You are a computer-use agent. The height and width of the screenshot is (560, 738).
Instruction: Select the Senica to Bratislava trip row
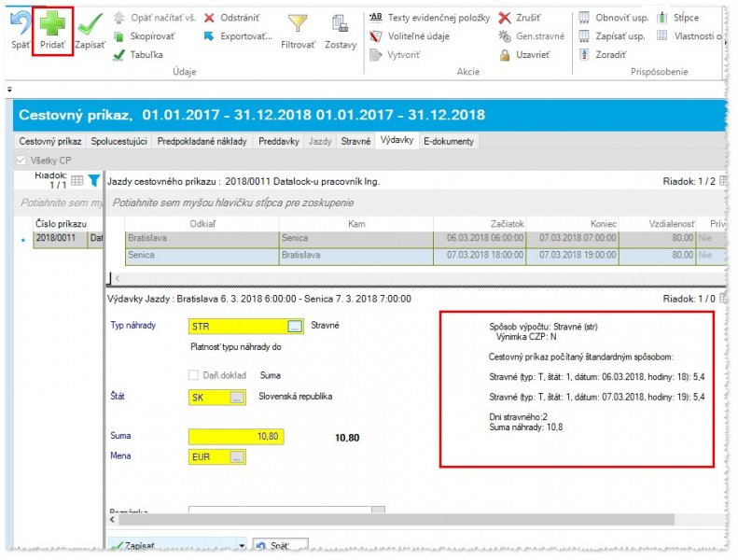click(280, 255)
